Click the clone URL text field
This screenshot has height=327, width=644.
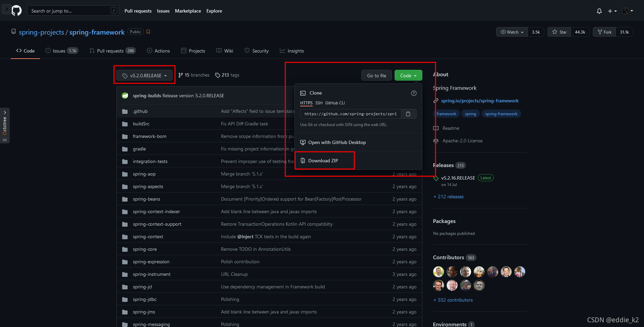[x=351, y=114]
